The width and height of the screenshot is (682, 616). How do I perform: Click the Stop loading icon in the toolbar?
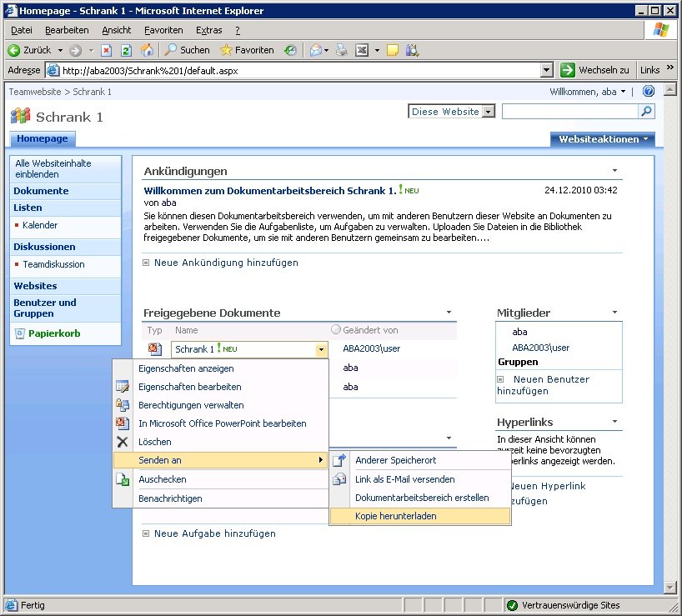[106, 50]
